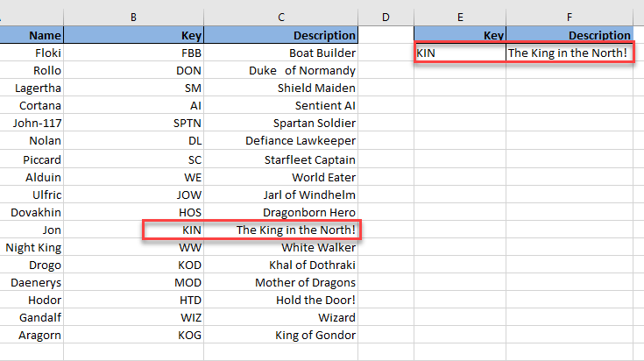Click the KOD key cell
644x361 pixels.
point(134,265)
